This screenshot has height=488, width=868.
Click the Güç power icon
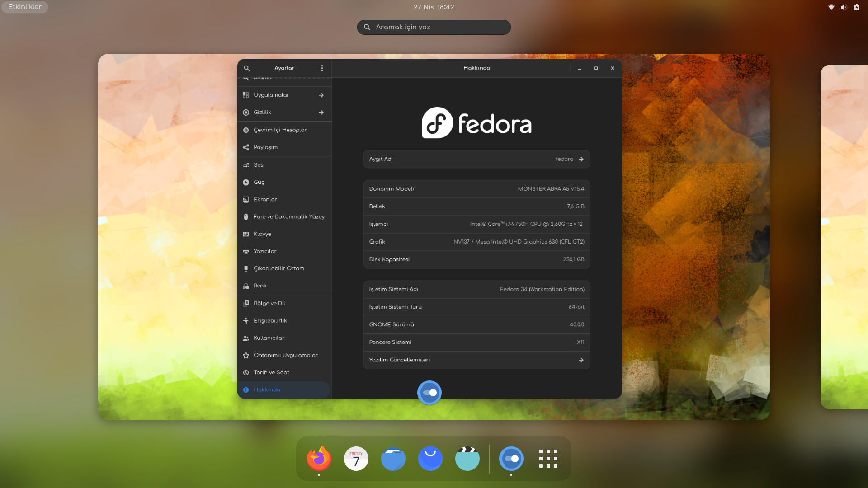tap(246, 182)
